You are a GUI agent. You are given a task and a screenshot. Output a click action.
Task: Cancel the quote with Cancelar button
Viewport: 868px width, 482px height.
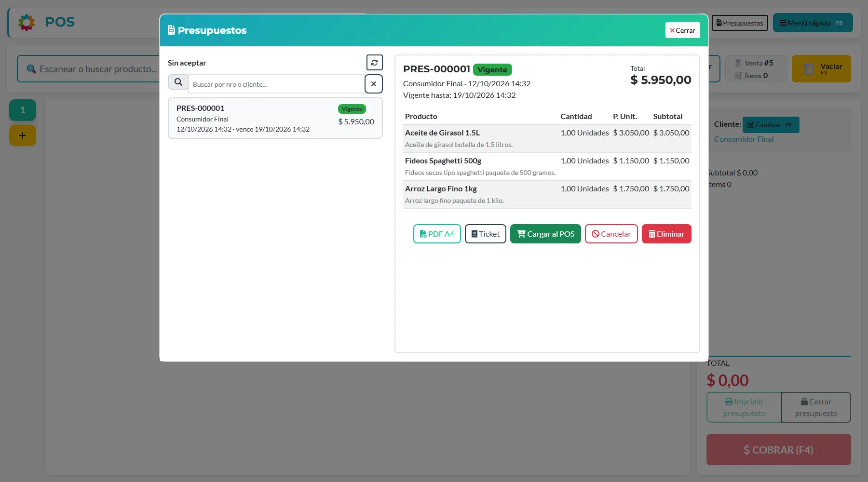[611, 234]
